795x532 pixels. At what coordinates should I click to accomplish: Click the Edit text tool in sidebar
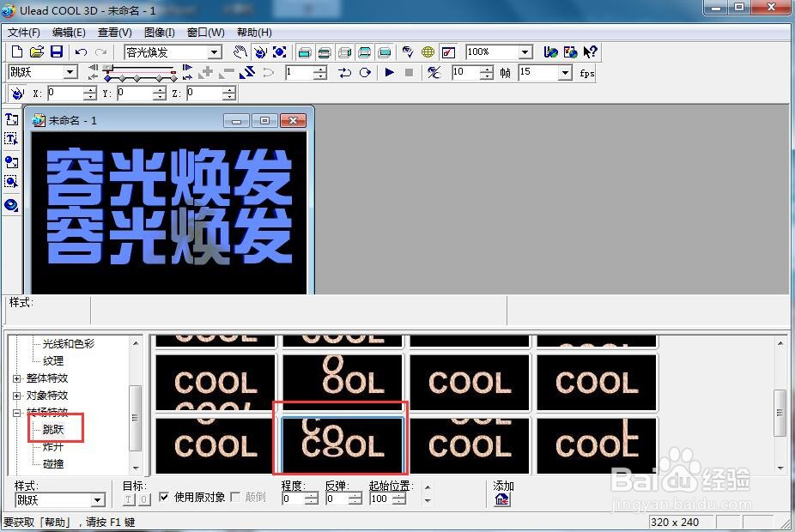click(x=11, y=138)
